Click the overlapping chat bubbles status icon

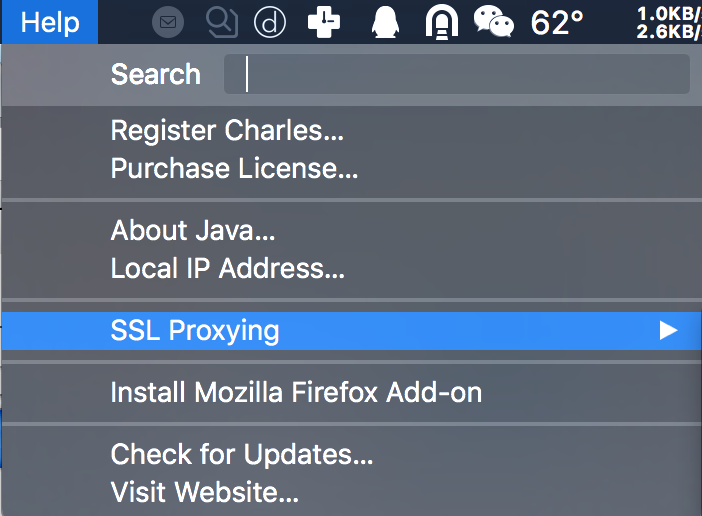point(221,21)
